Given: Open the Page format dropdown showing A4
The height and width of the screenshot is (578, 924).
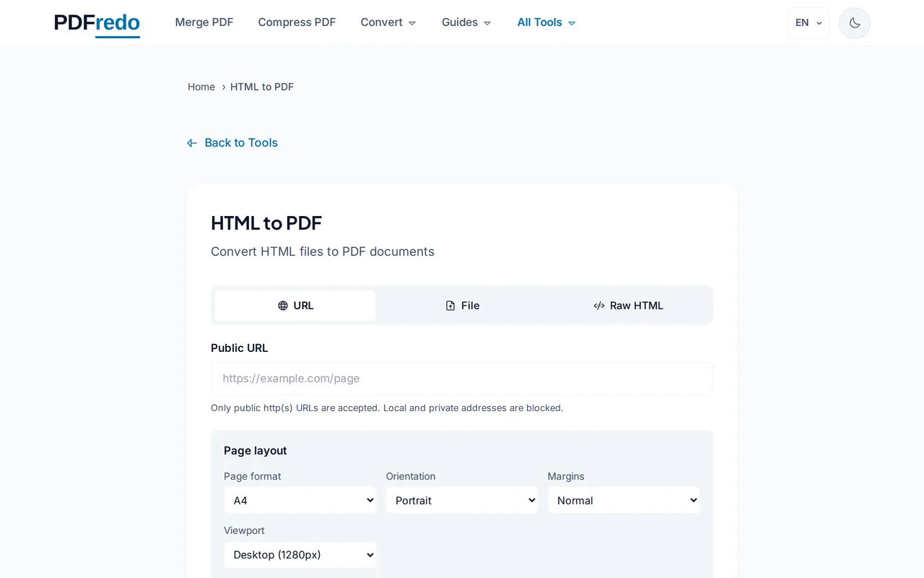Looking at the screenshot, I should click(300, 500).
